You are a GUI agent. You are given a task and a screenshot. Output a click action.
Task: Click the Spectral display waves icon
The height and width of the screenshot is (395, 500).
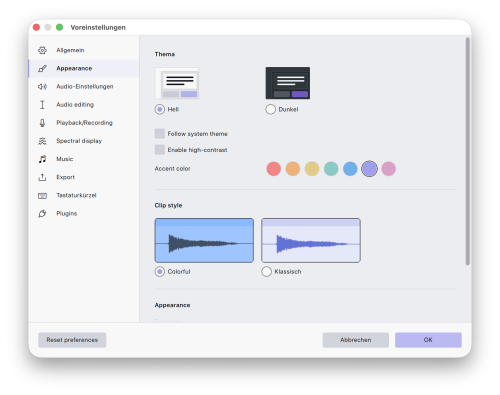point(42,141)
